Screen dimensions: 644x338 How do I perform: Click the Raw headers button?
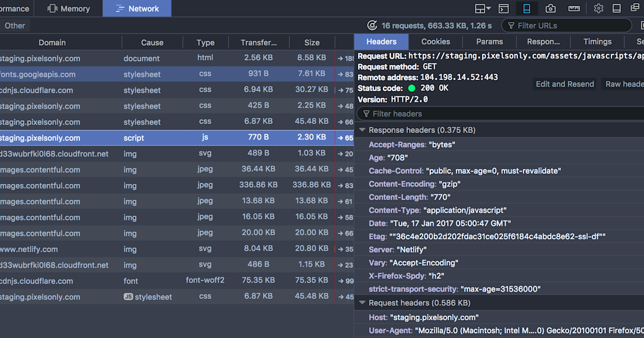623,84
